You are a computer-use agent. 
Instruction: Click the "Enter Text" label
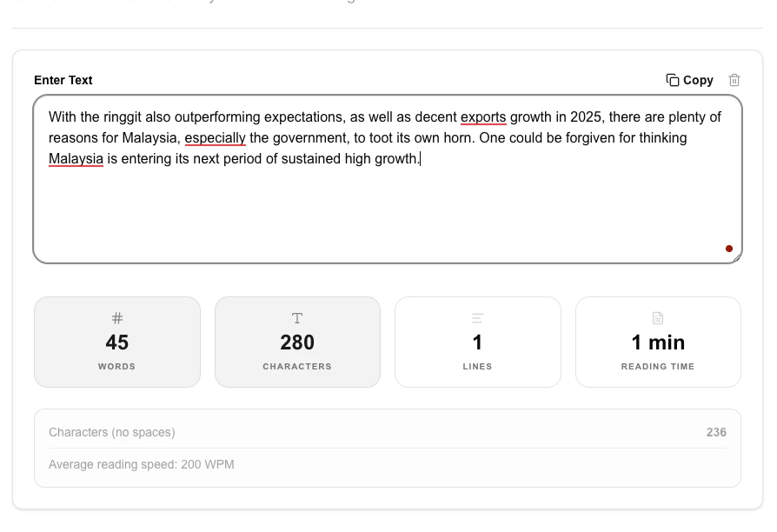tap(63, 80)
